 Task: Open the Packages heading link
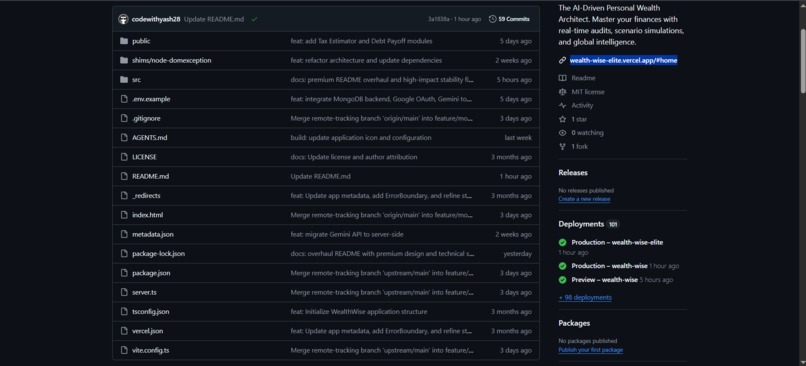click(574, 323)
